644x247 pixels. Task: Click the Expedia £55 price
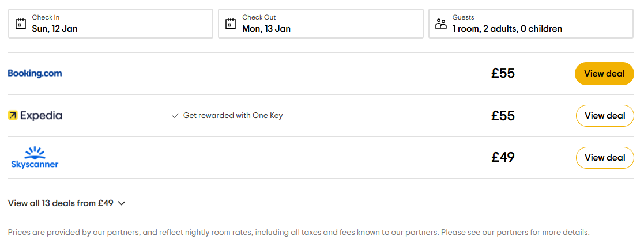[503, 116]
